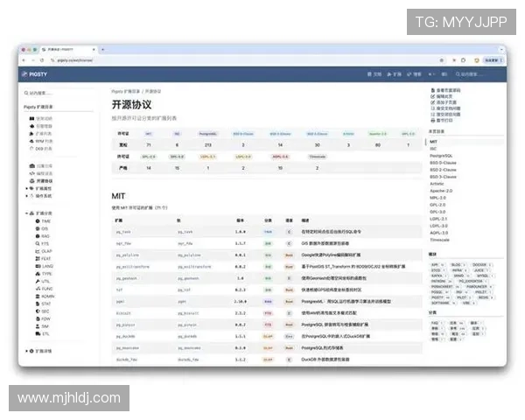Open the browser extensions puzzle icon
This screenshot has height=420, width=525.
[464, 60]
